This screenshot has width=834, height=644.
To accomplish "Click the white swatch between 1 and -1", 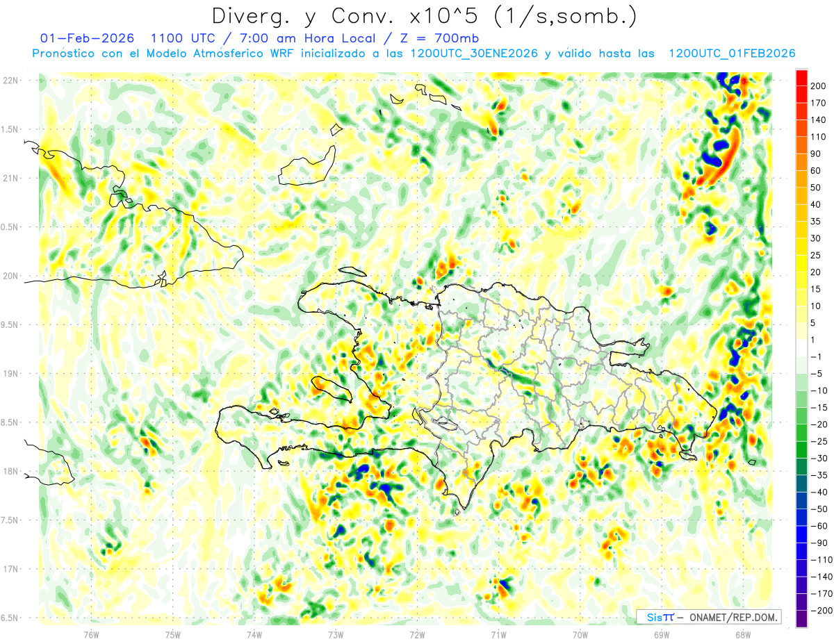I will 801,348.
